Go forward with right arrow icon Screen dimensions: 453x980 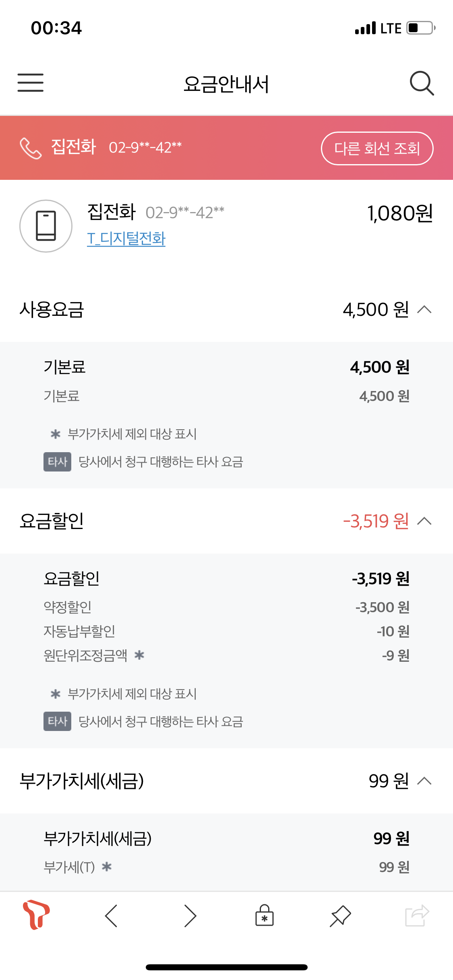pos(190,916)
